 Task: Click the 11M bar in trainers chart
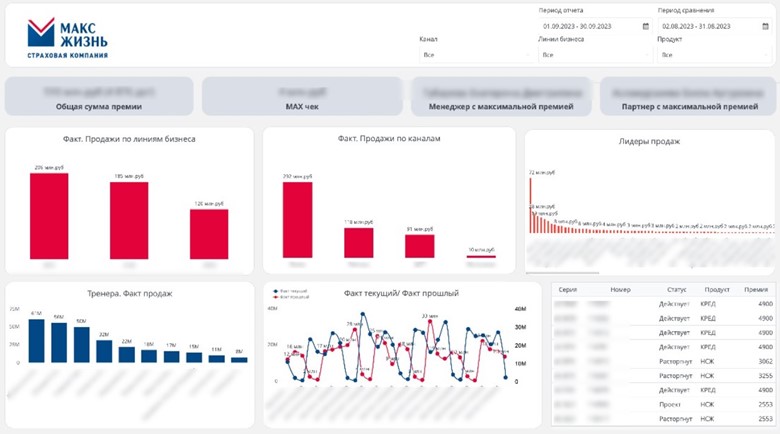(216, 359)
